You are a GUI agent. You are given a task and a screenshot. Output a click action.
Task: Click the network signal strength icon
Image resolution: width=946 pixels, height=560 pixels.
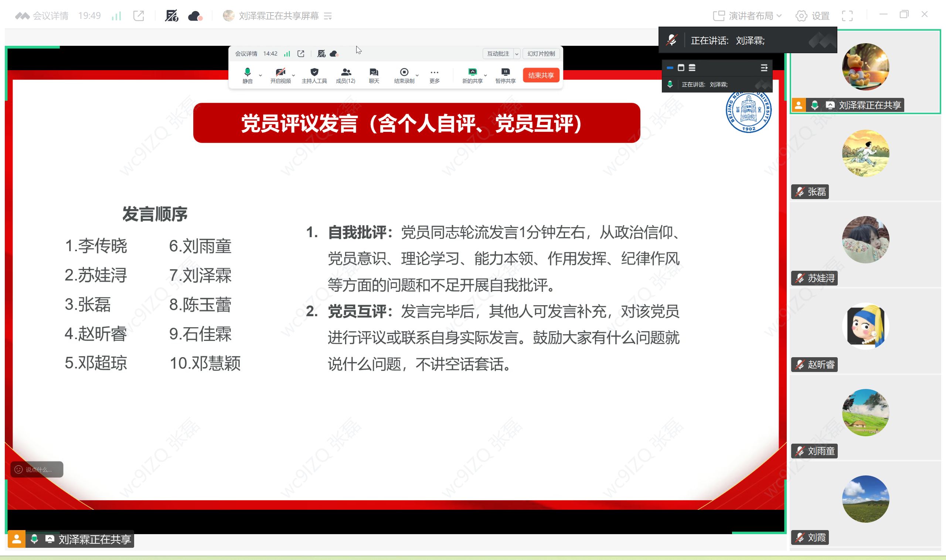[116, 16]
